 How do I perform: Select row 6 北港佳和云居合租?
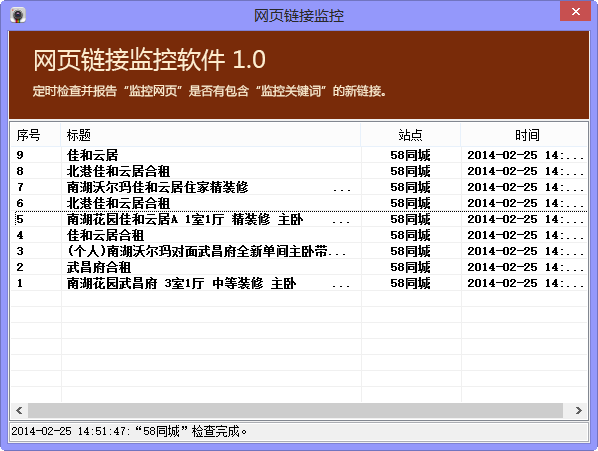pos(299,203)
